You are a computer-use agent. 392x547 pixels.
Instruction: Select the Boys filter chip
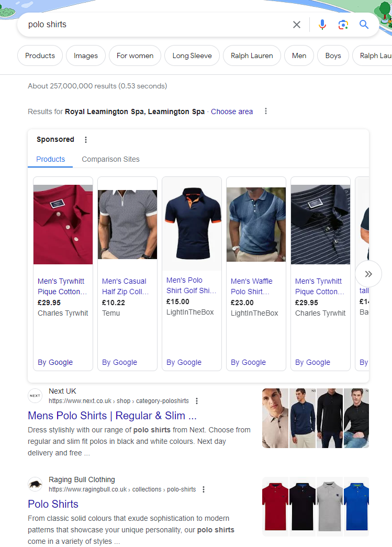[x=333, y=55]
